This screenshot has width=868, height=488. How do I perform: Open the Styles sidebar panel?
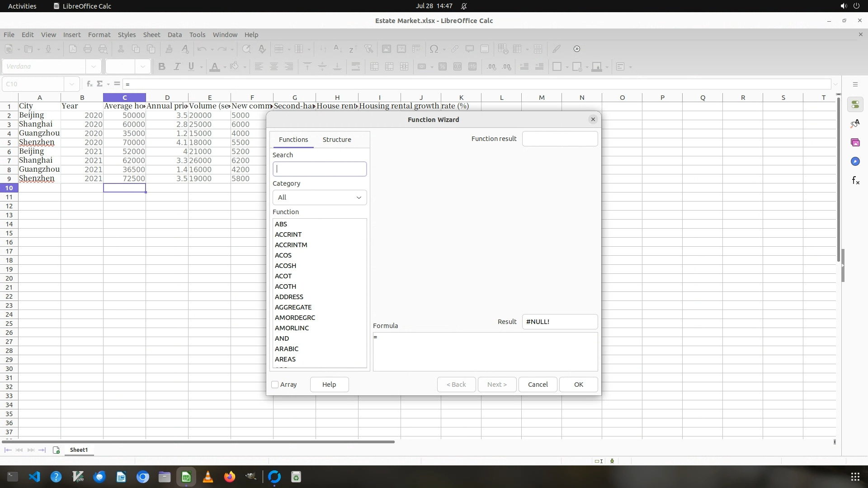click(855, 124)
